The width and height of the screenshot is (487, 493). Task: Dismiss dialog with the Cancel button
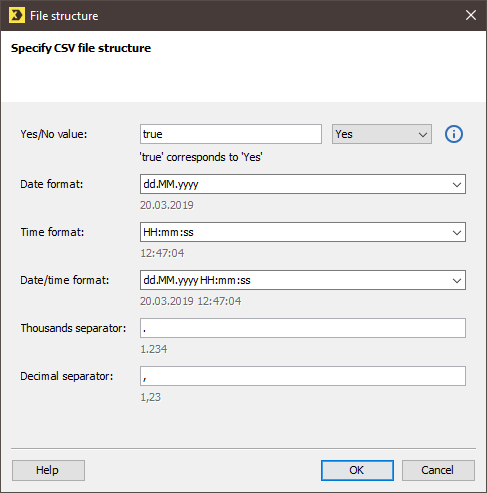pyautogui.click(x=438, y=470)
